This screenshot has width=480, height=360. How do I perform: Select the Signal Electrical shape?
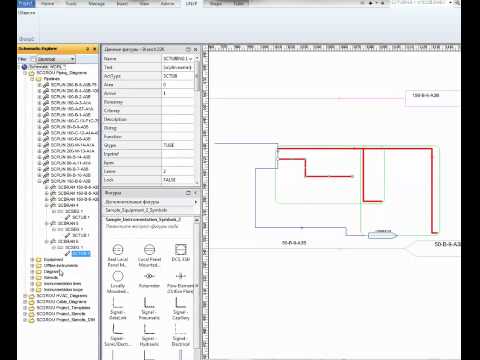[x=181, y=335]
